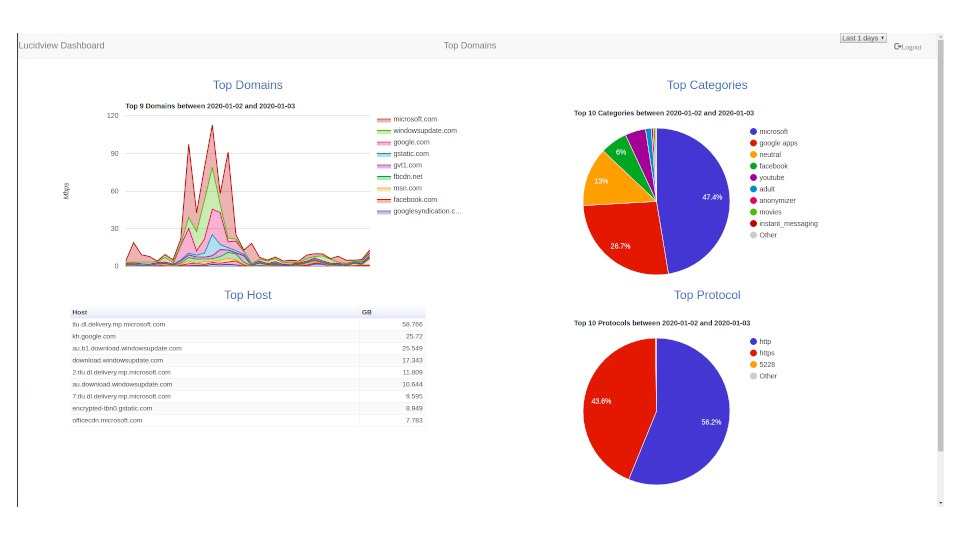Toggle the anonymizer category legend entry

point(777,200)
